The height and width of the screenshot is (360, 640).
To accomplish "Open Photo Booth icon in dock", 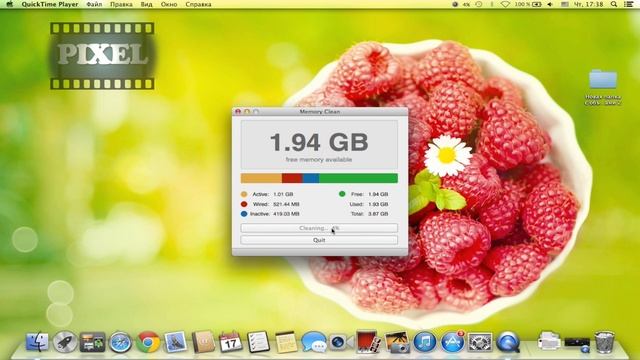I will 368,341.
